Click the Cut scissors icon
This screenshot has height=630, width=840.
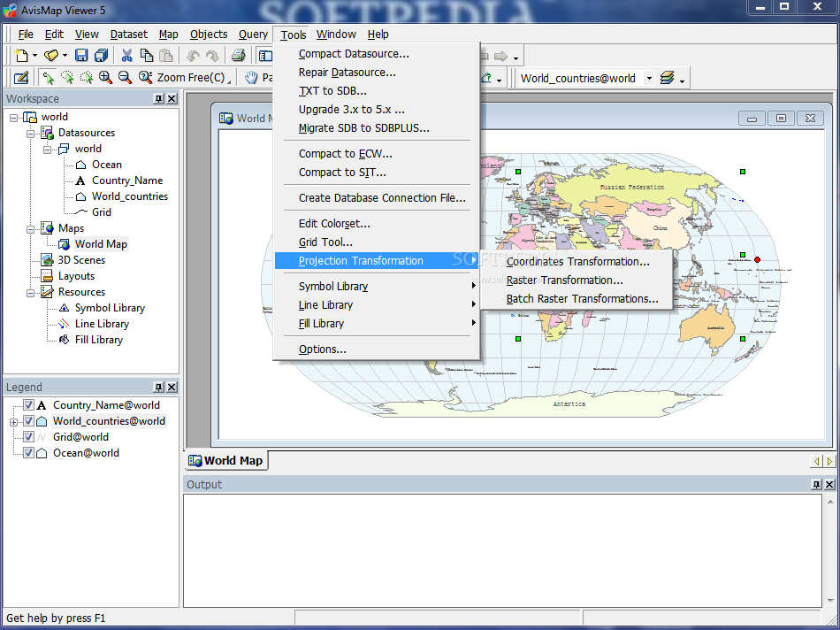tap(127, 55)
